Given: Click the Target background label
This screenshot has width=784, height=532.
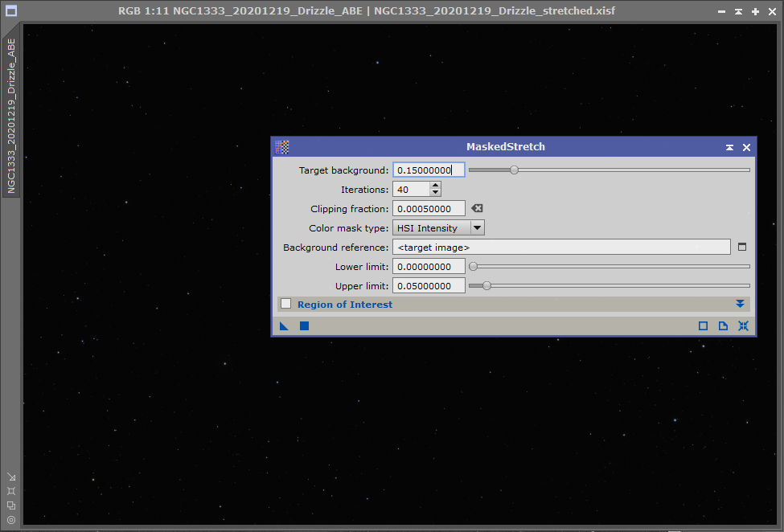Looking at the screenshot, I should click(343, 170).
